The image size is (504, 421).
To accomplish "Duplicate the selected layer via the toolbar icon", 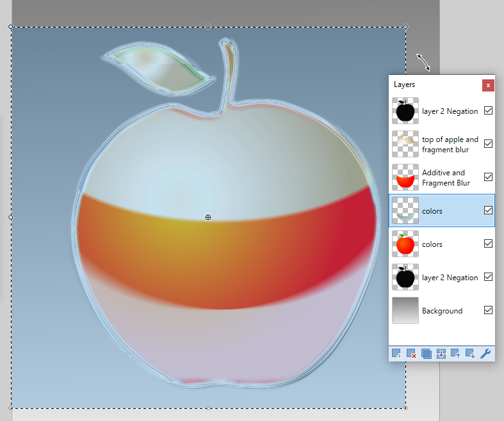I will point(427,354).
